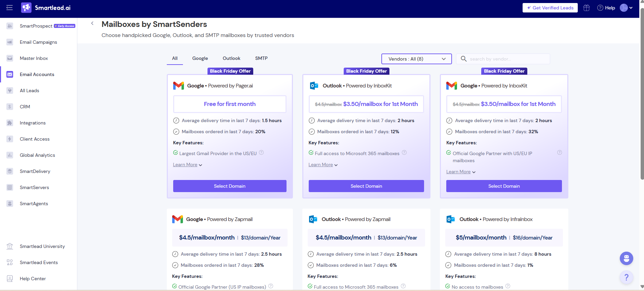Open the Vendors: All (8) dropdown
Image resolution: width=644 pixels, height=291 pixels.
click(416, 59)
